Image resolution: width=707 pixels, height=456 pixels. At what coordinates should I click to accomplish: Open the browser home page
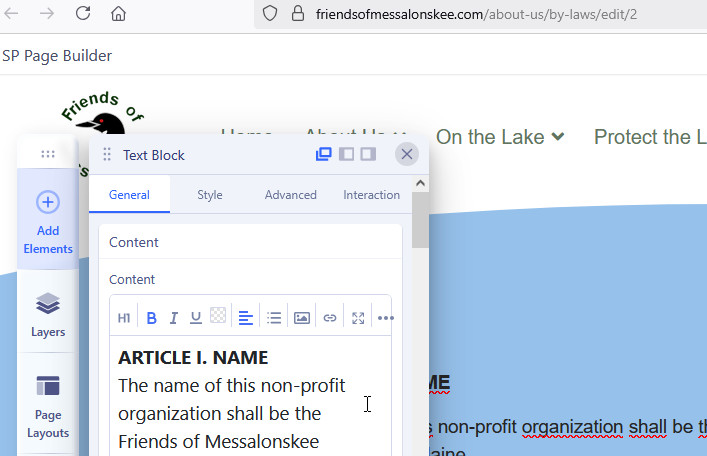(118, 14)
